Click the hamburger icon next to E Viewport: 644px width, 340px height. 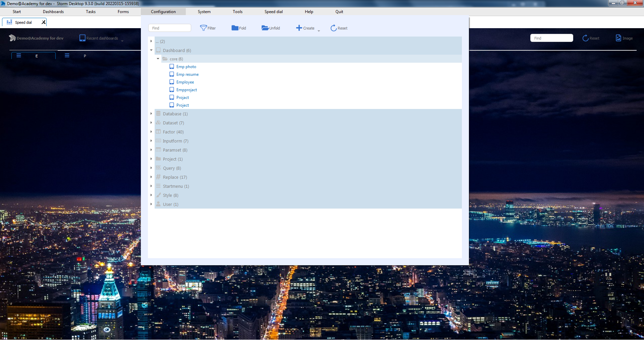pos(19,55)
